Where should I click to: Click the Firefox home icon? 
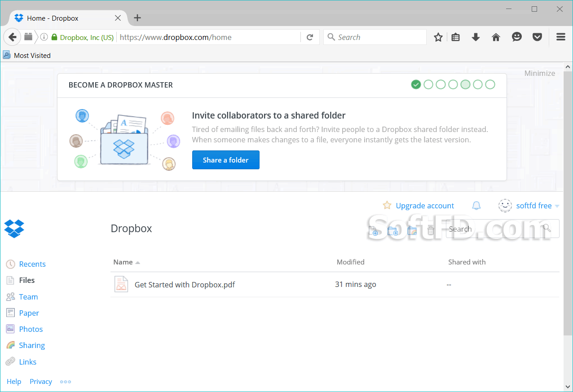pos(496,37)
